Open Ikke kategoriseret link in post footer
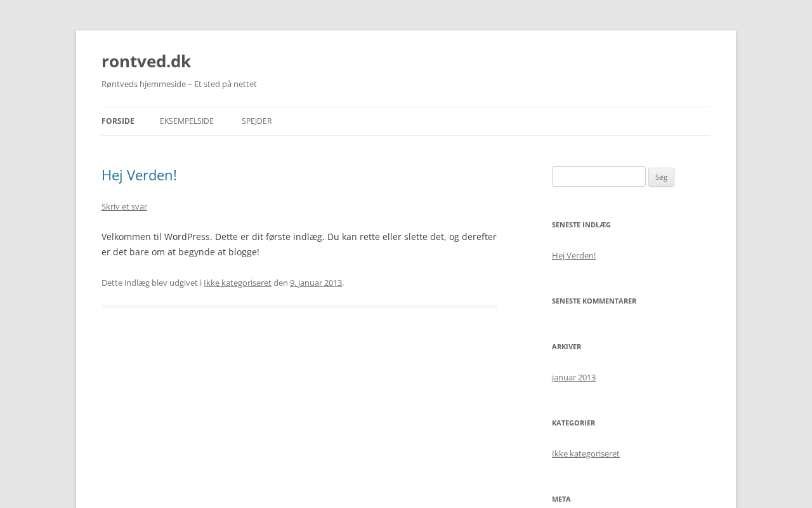The height and width of the screenshot is (508, 812). (237, 283)
